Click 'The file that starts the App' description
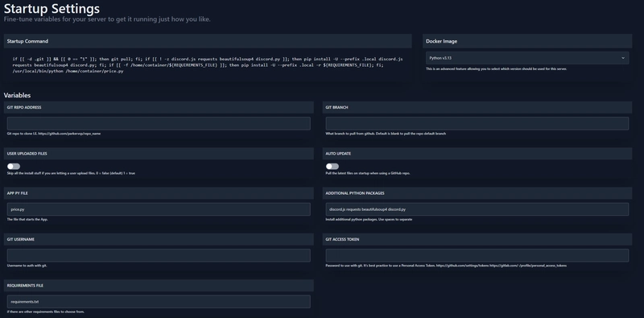This screenshot has width=644, height=318. (x=27, y=220)
